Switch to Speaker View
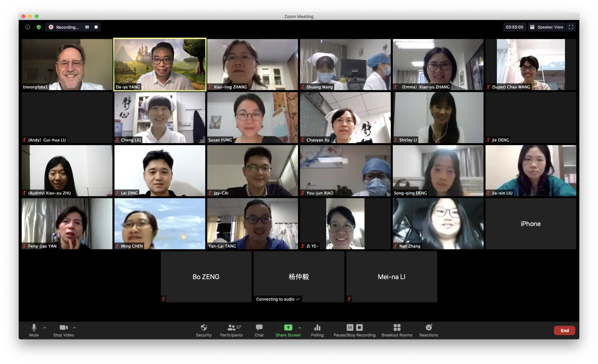 [x=547, y=27]
